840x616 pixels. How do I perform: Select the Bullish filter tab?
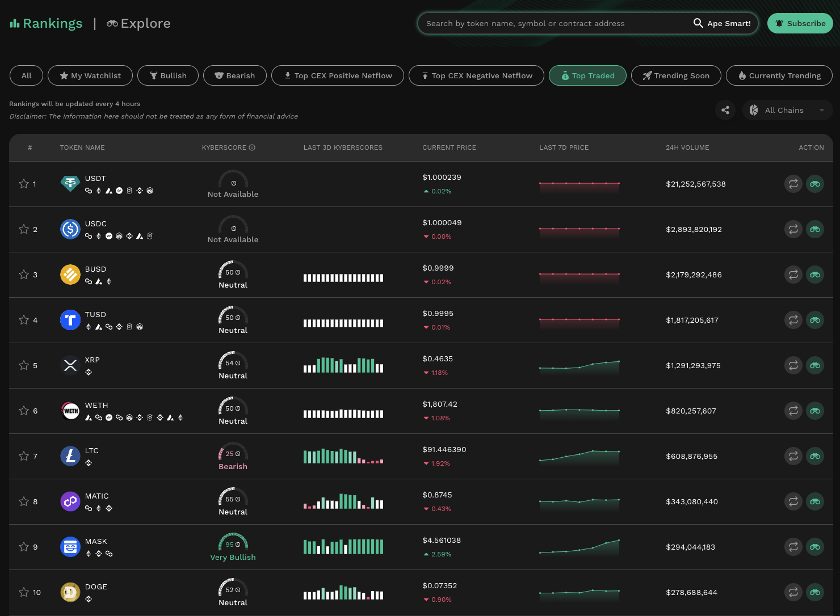168,75
